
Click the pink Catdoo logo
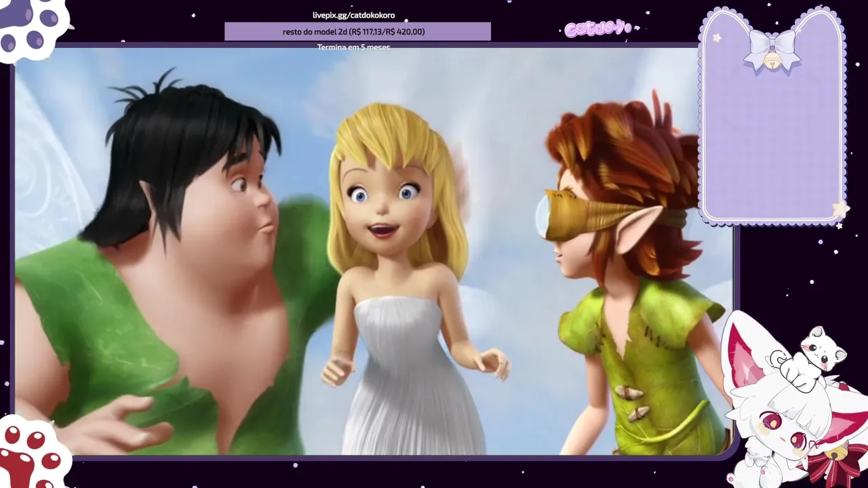click(x=598, y=28)
